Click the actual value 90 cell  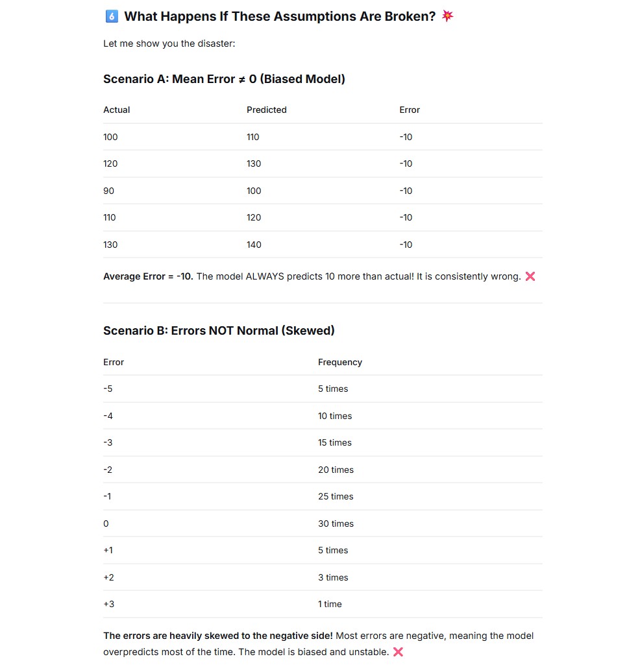(x=108, y=191)
